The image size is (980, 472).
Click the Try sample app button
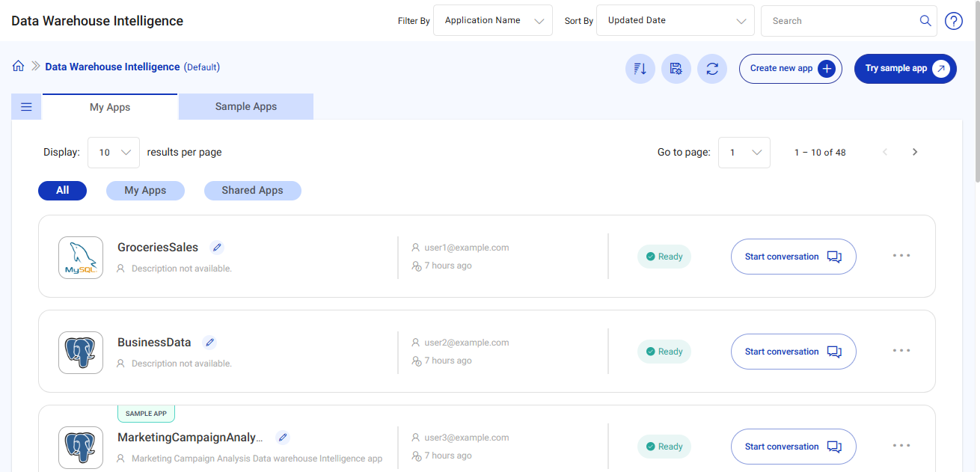904,68
